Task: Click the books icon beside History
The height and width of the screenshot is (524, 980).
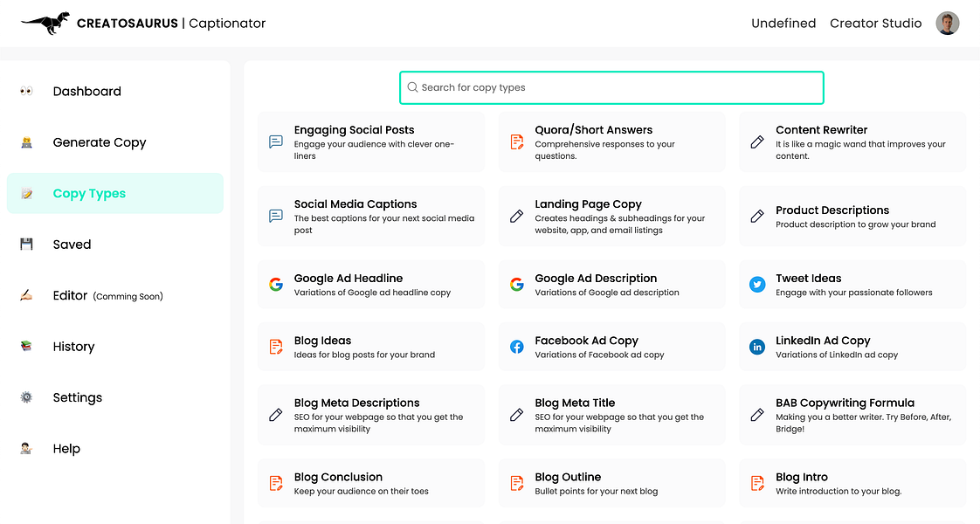Action: [x=26, y=346]
